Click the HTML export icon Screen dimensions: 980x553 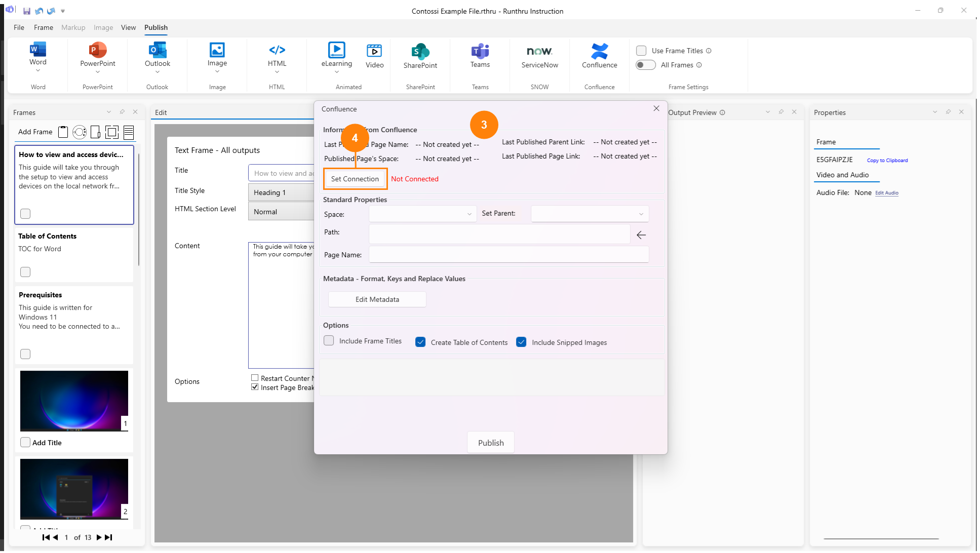(277, 50)
